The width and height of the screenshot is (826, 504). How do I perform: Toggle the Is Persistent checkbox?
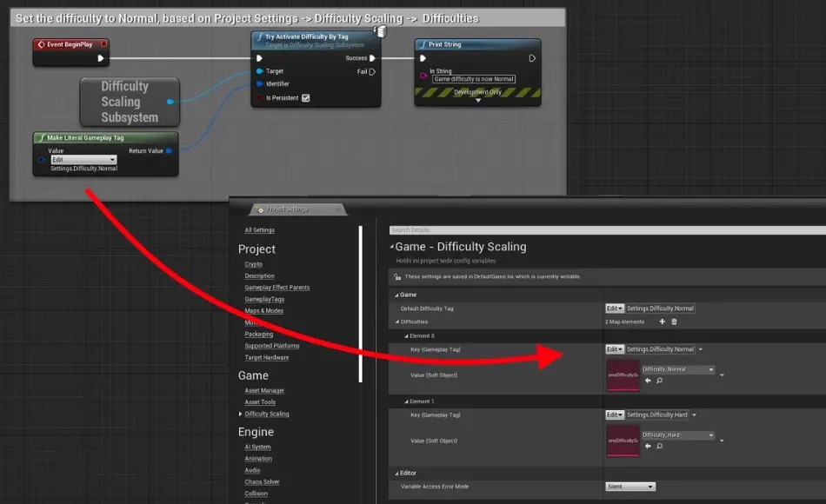(x=305, y=98)
